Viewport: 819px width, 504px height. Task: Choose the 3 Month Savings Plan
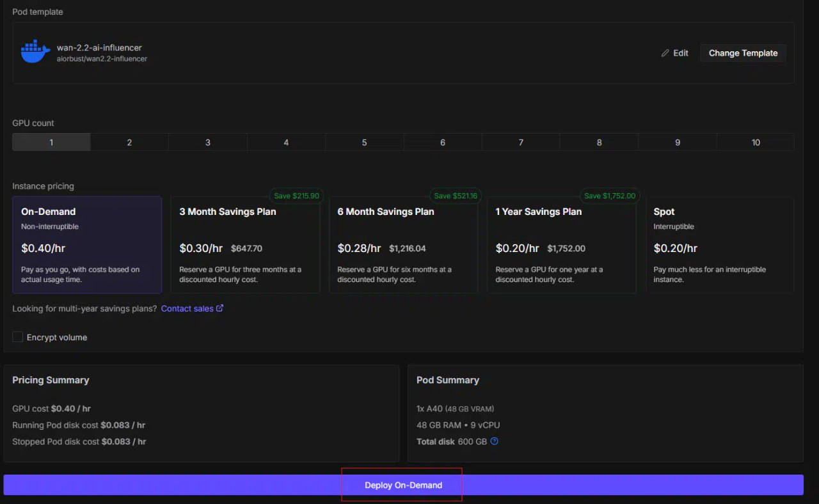pos(245,245)
